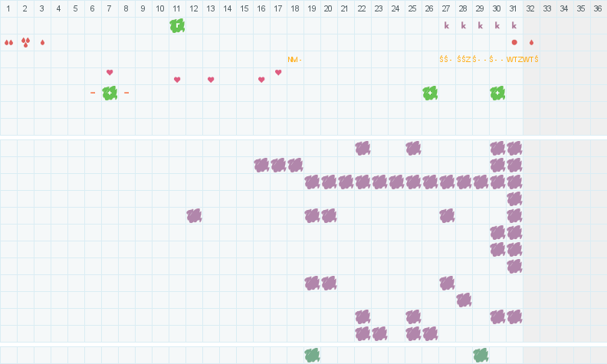
Task: Select the red dot marker on day 31
Action: click(514, 42)
